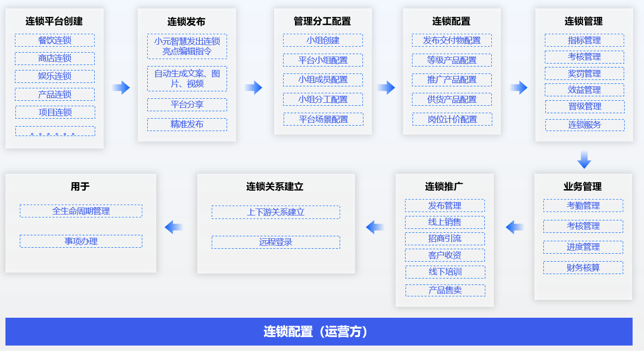Image resolution: width=644 pixels, height=351 pixels.
Task: Click the dotted ellipsis box under 项目连锁
Action: point(55,131)
